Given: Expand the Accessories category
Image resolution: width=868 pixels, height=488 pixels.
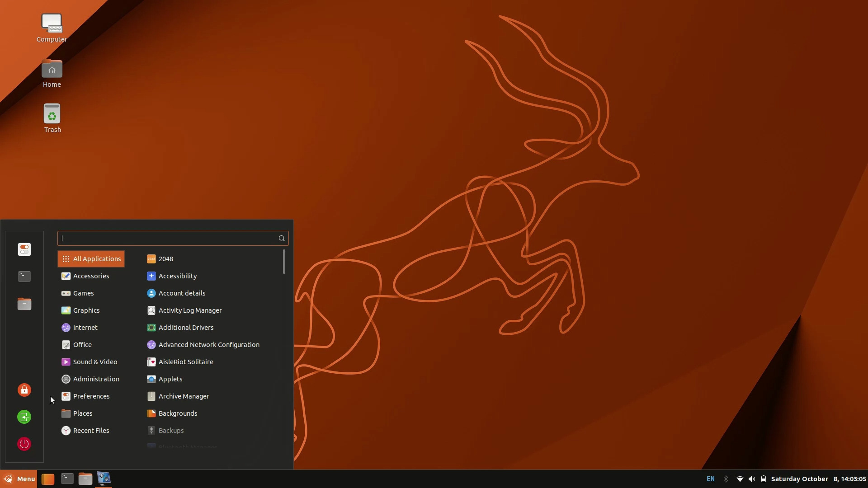Looking at the screenshot, I should pyautogui.click(x=90, y=275).
